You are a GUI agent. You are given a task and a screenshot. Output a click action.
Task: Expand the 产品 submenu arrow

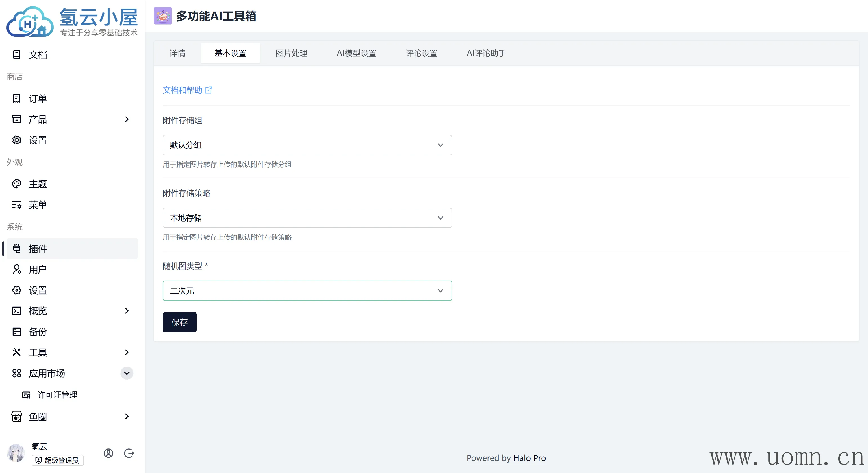point(127,119)
